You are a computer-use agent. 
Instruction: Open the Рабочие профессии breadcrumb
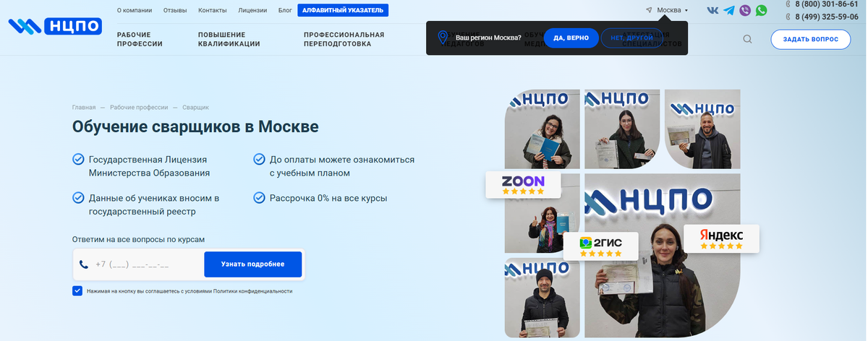[139, 107]
